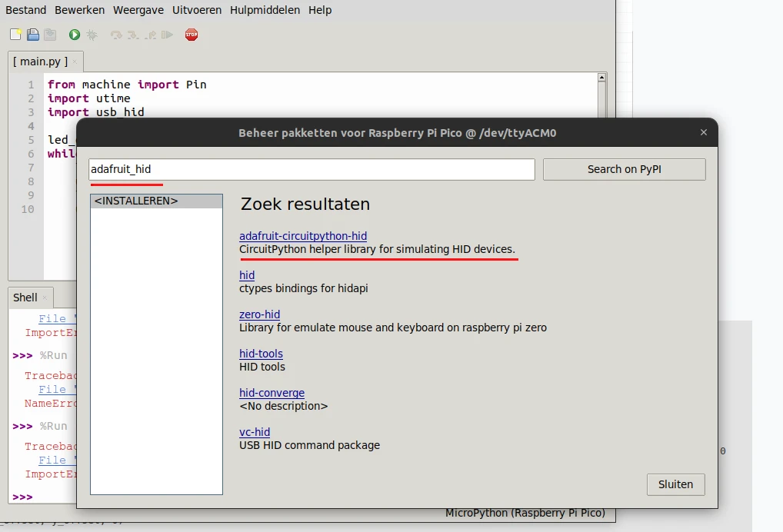Click the Sluiten button

(675, 484)
